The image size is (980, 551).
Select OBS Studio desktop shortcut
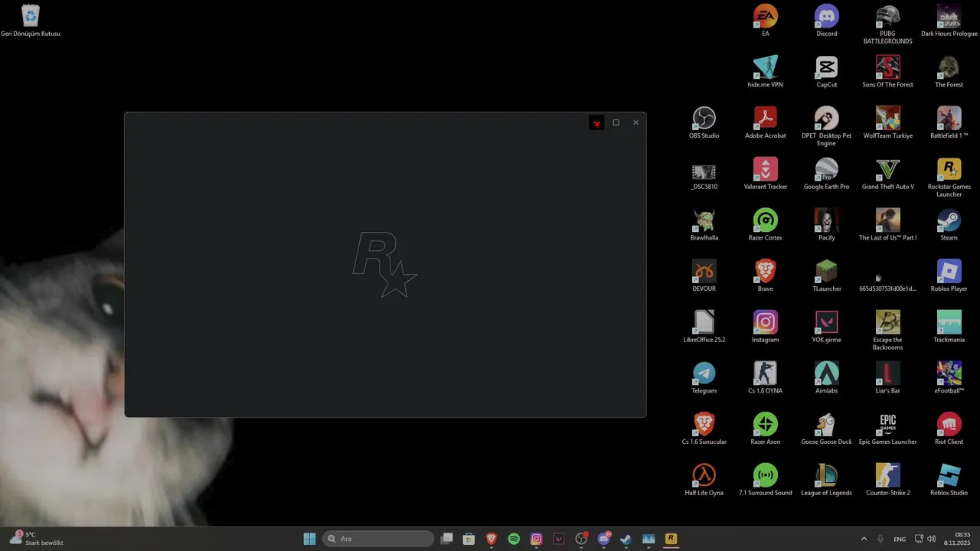pos(704,122)
